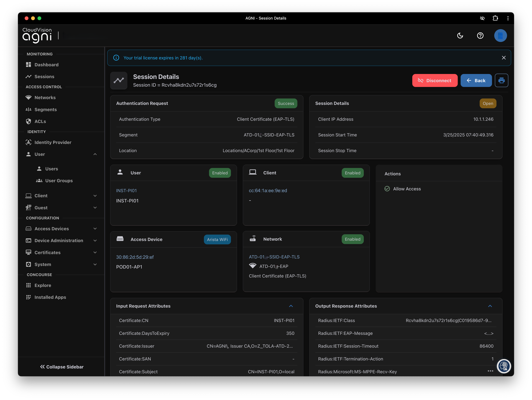
Task: Click the CloudVision AGNI logo
Action: [x=37, y=35]
